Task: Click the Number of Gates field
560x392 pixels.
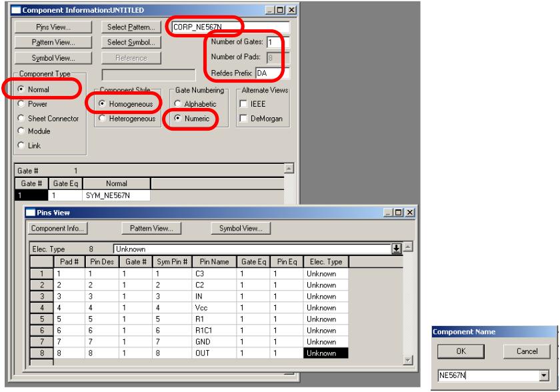Action: pos(278,42)
